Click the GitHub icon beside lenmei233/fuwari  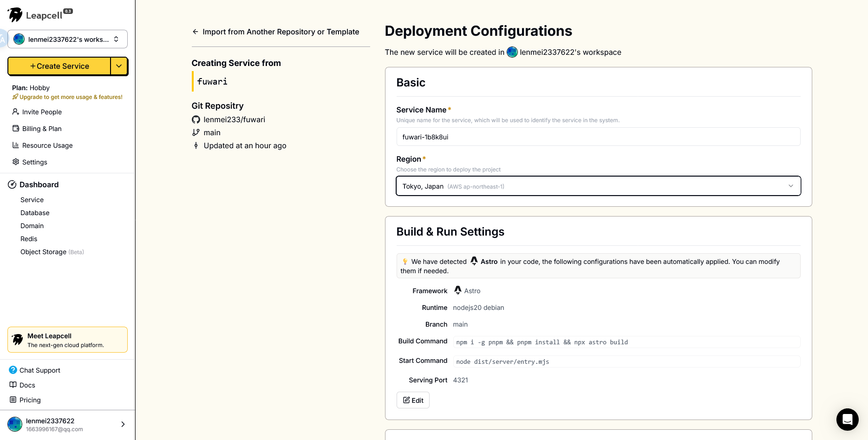click(x=196, y=119)
